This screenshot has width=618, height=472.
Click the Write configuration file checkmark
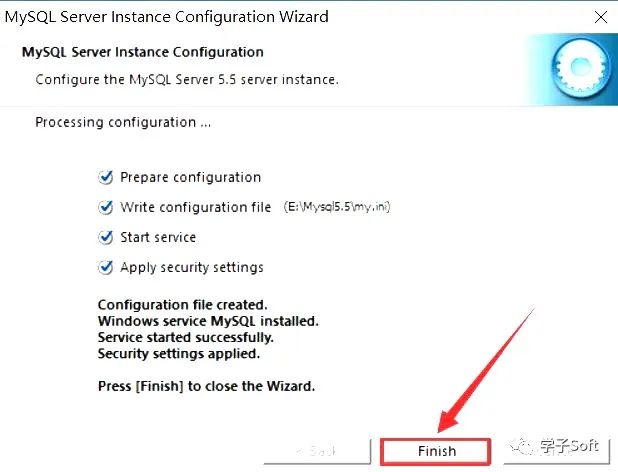tap(106, 208)
